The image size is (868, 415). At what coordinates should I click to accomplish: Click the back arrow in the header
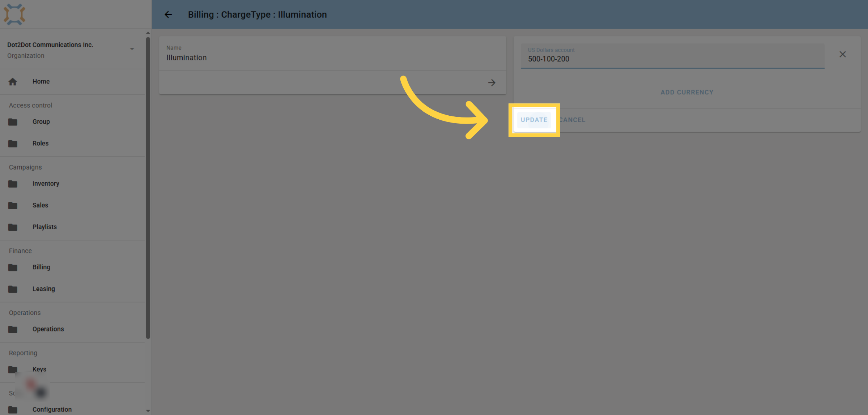point(168,14)
